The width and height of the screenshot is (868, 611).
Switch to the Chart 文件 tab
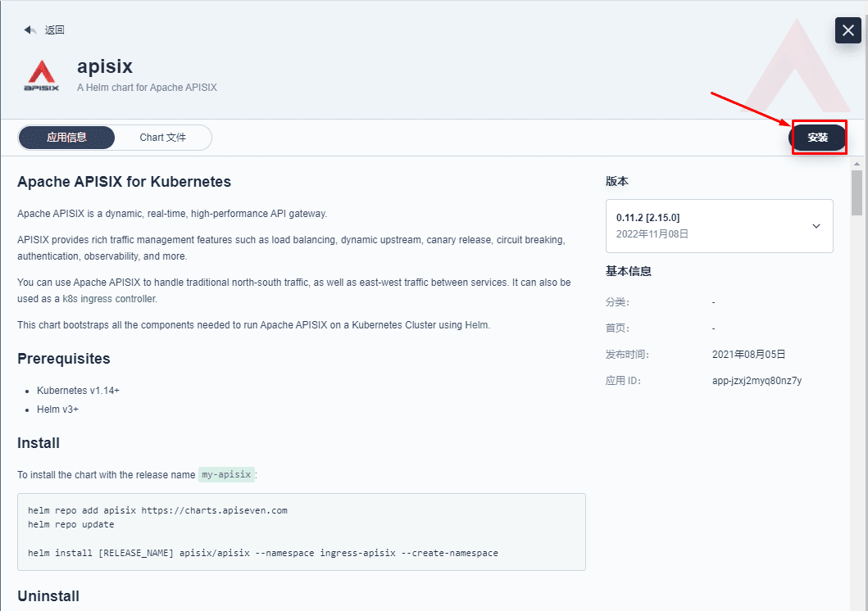tap(163, 137)
